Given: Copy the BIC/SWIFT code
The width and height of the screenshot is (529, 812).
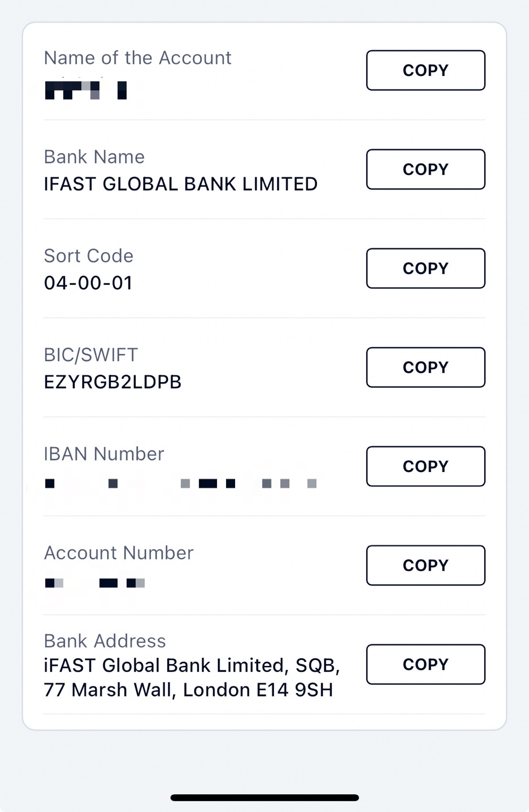Looking at the screenshot, I should [425, 367].
